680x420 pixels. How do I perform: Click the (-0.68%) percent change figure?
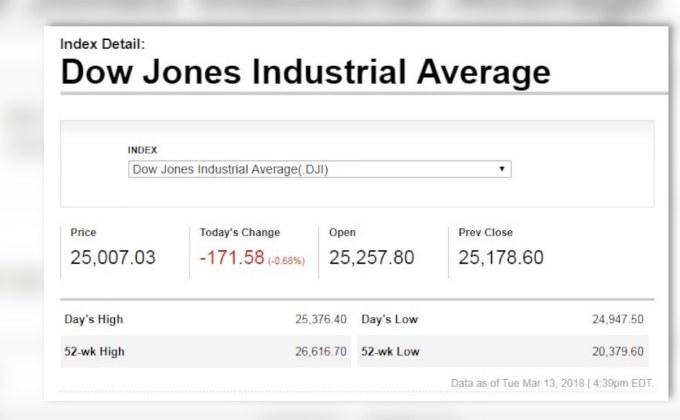[286, 260]
